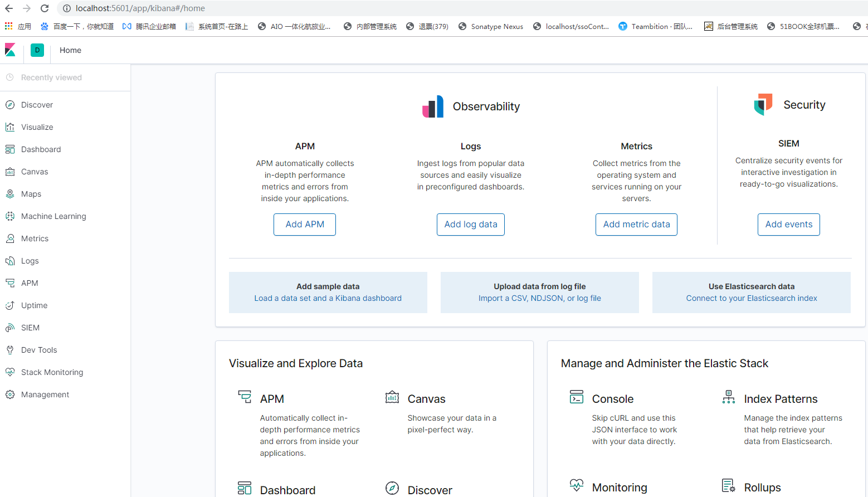The image size is (868, 497).
Task: Click the Canvas icon in Visualize section
Action: [392, 397]
